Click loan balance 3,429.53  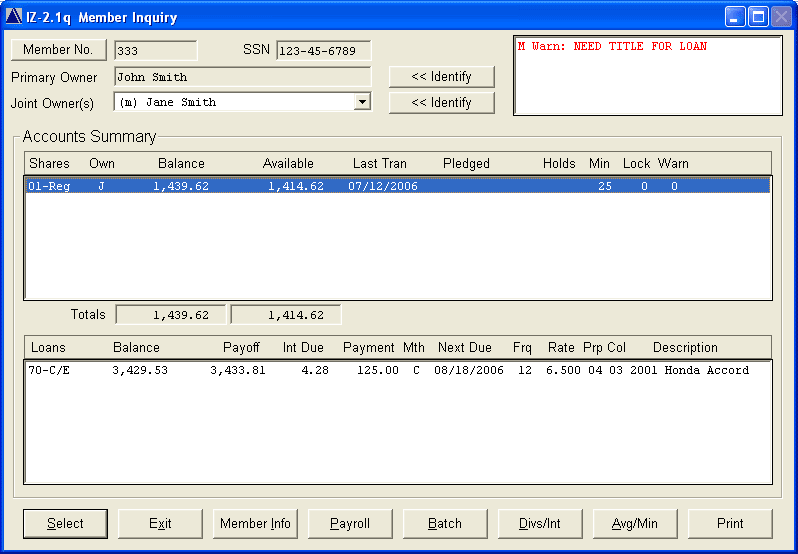click(140, 370)
